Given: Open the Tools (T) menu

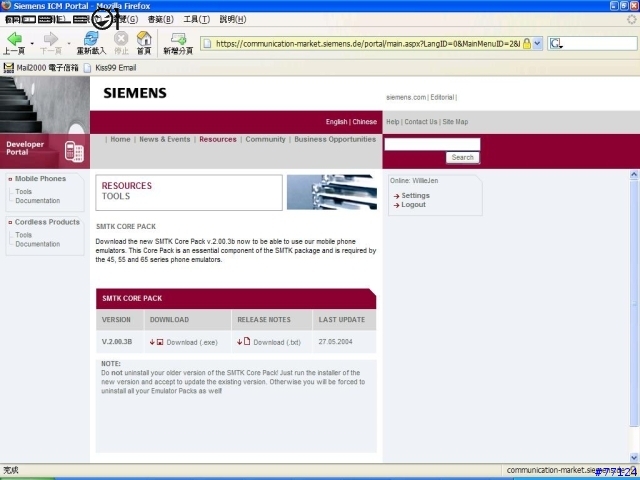Looking at the screenshot, I should tap(196, 19).
